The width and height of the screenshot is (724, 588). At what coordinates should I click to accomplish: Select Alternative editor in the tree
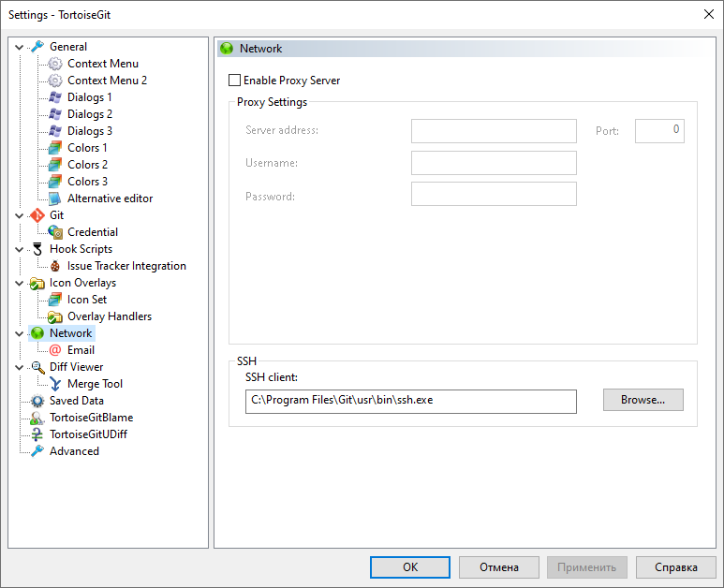coord(110,198)
